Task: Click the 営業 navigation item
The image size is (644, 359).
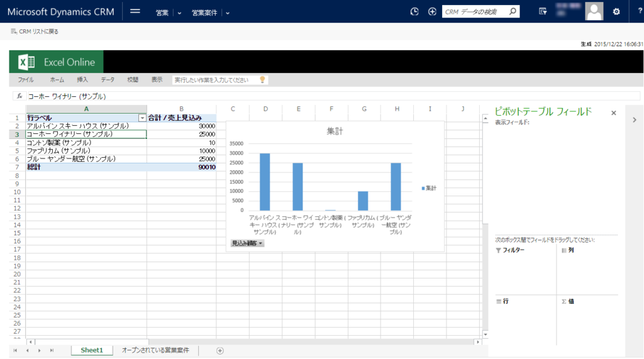Action: pyautogui.click(x=162, y=13)
